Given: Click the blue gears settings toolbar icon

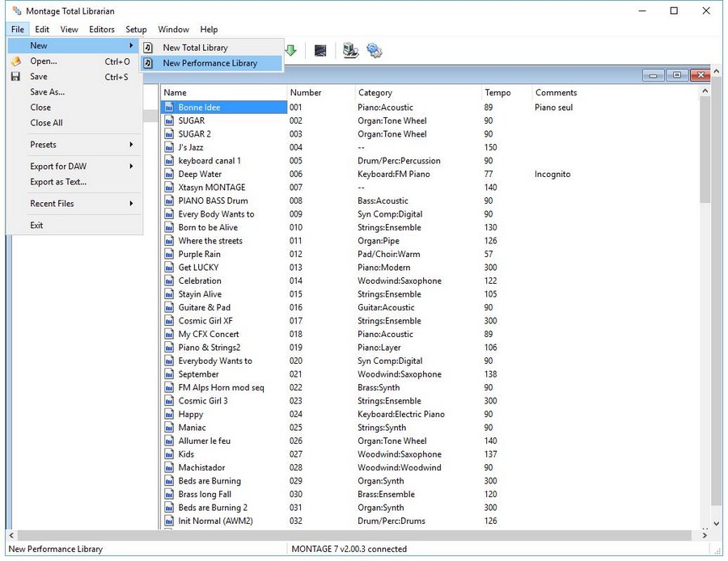Looking at the screenshot, I should [x=375, y=50].
